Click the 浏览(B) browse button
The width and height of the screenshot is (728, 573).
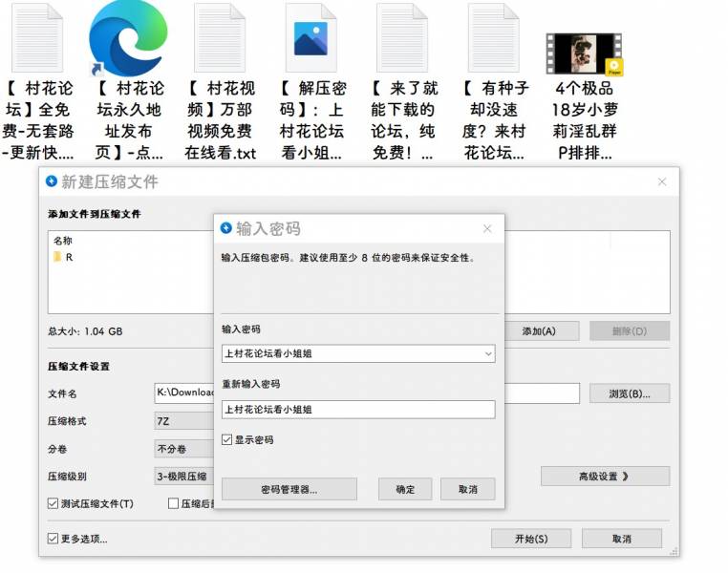pyautogui.click(x=629, y=393)
